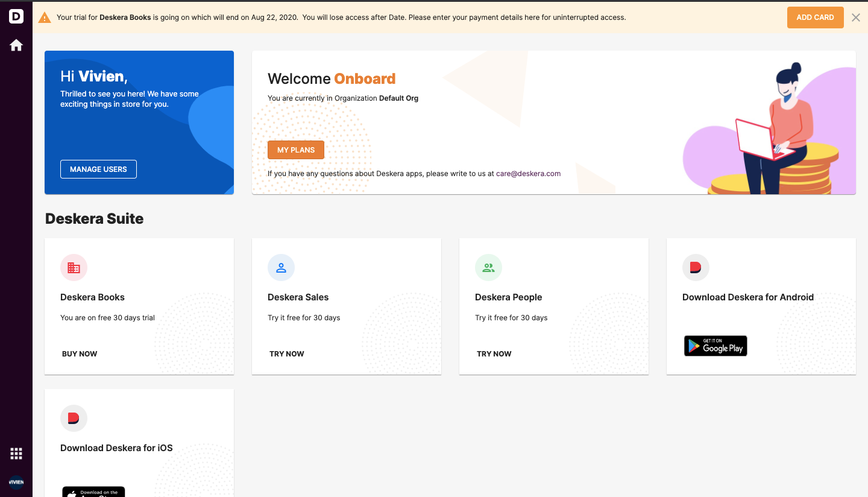Click the Deskera People title

click(508, 297)
